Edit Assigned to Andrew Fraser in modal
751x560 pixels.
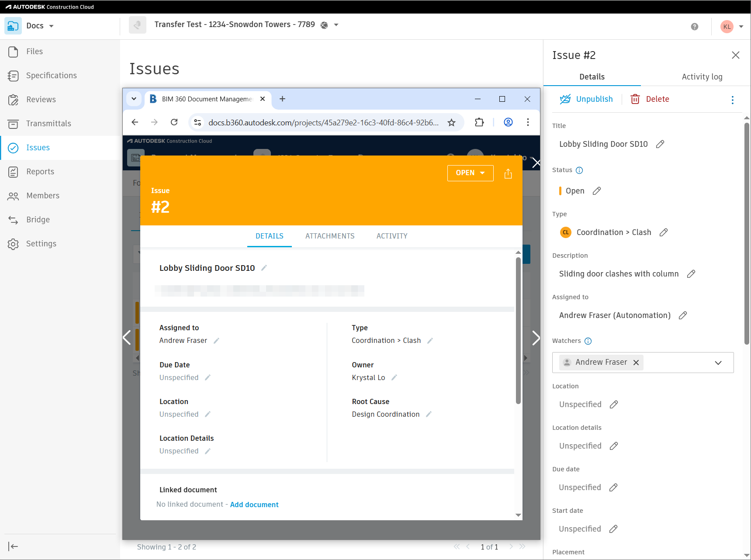click(216, 341)
